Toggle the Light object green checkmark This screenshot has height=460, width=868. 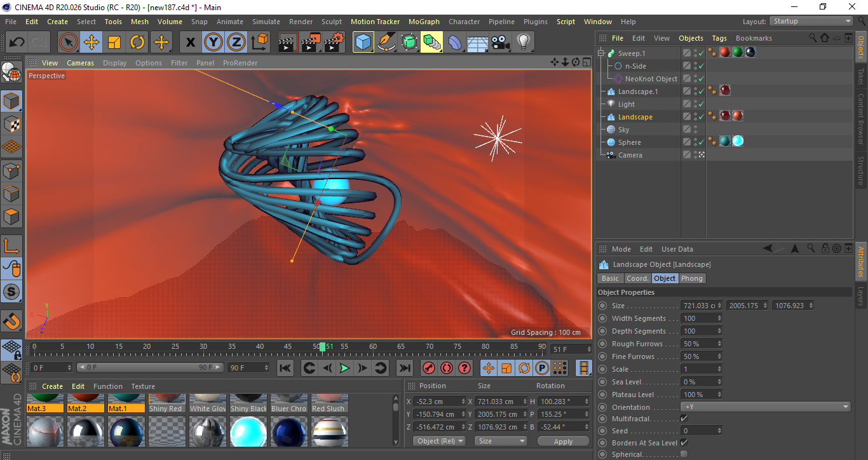pyautogui.click(x=701, y=104)
